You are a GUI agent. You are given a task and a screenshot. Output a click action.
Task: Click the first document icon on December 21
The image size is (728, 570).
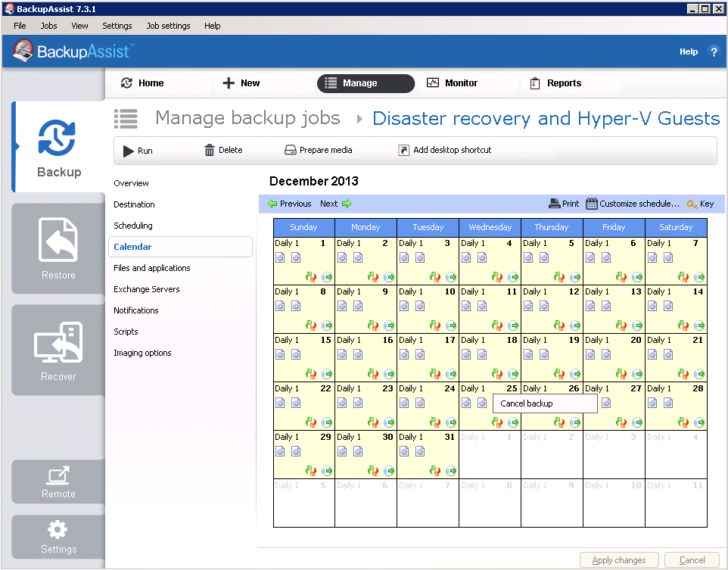pyautogui.click(x=652, y=354)
